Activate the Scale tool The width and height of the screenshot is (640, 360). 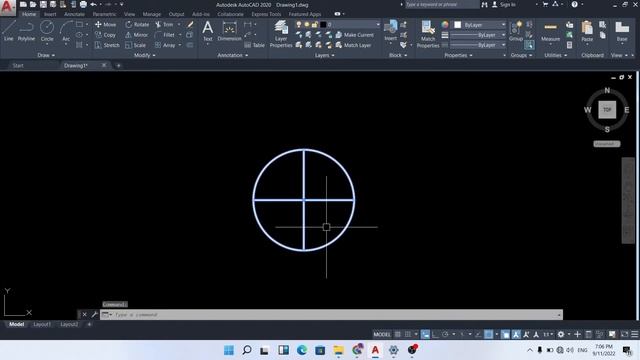coord(136,45)
